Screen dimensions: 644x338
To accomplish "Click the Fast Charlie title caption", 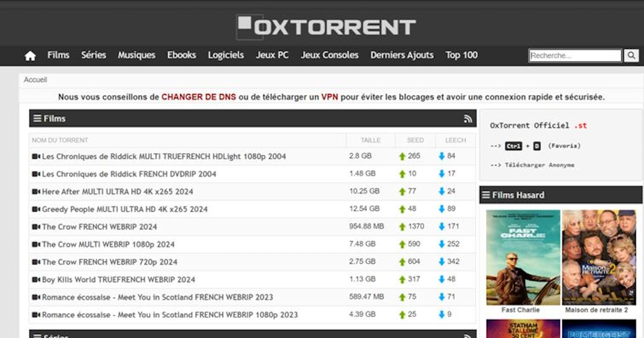I will [520, 310].
